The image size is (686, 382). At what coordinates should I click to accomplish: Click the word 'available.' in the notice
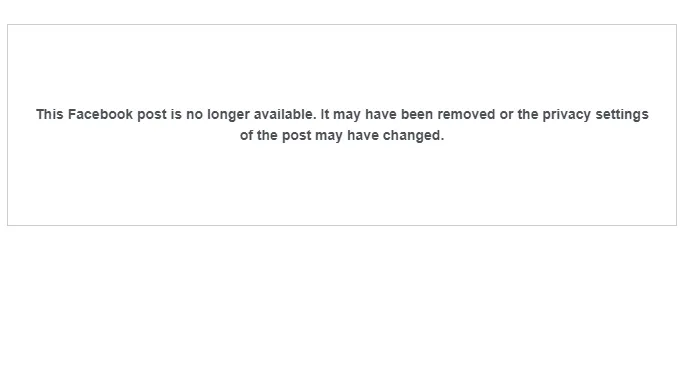coord(285,114)
